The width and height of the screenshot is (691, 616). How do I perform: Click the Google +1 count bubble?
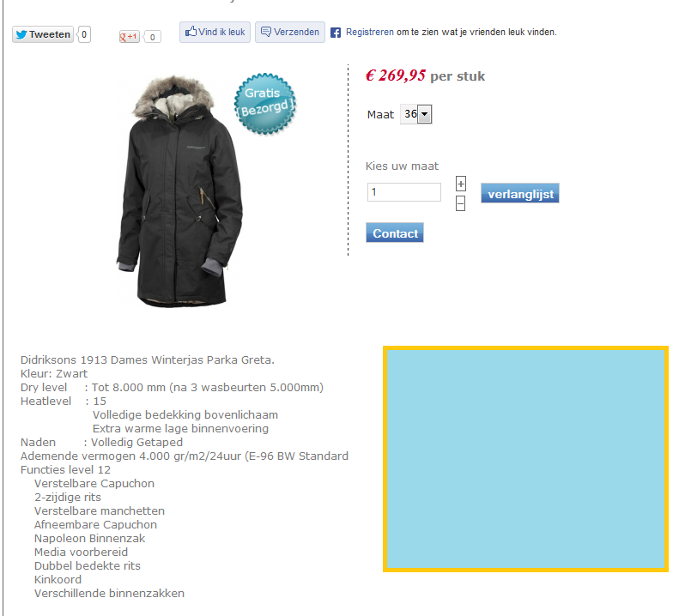(x=152, y=37)
